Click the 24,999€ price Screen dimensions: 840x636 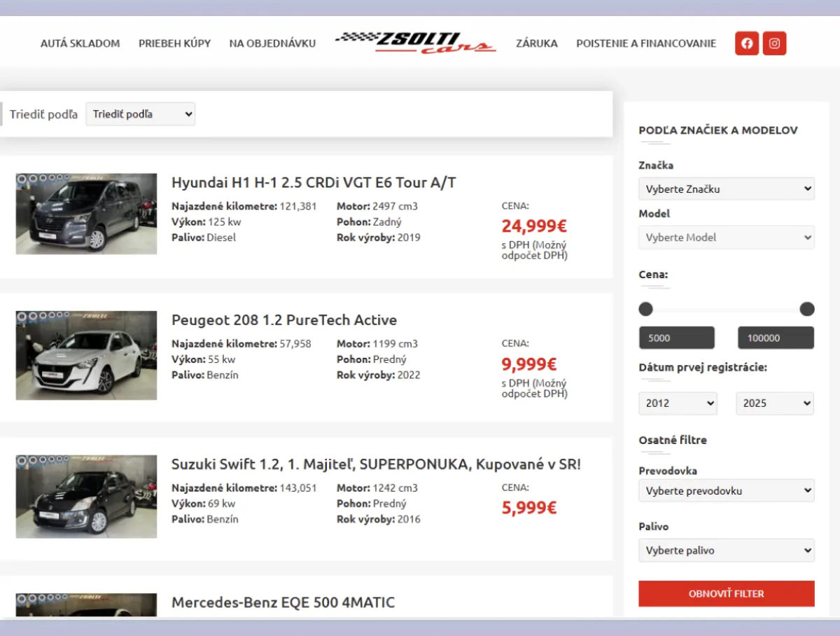coord(534,226)
